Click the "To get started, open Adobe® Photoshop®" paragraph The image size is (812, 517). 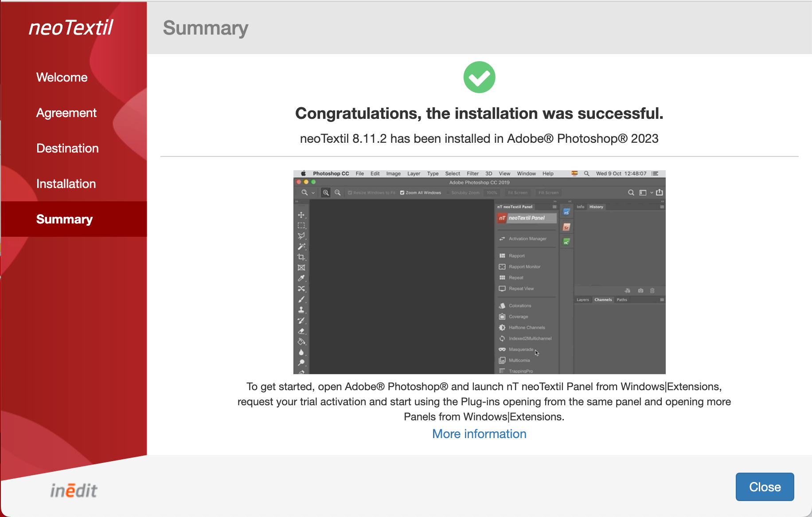click(484, 402)
